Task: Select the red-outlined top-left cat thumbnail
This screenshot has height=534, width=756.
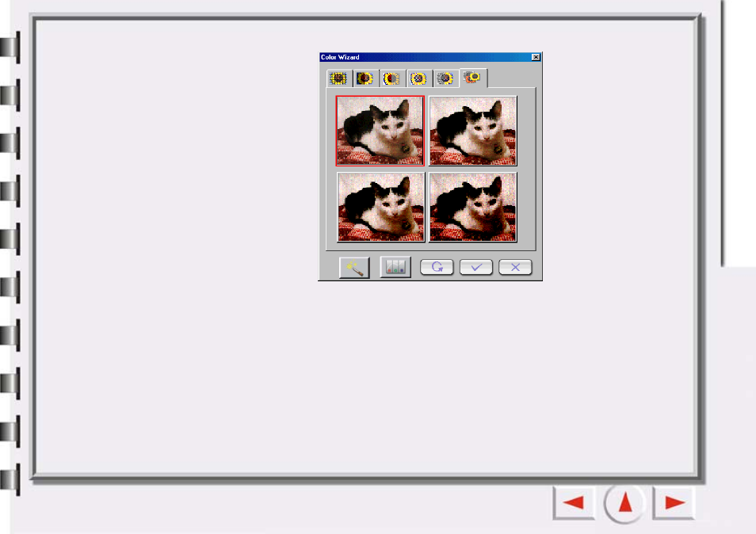Action: [x=380, y=131]
